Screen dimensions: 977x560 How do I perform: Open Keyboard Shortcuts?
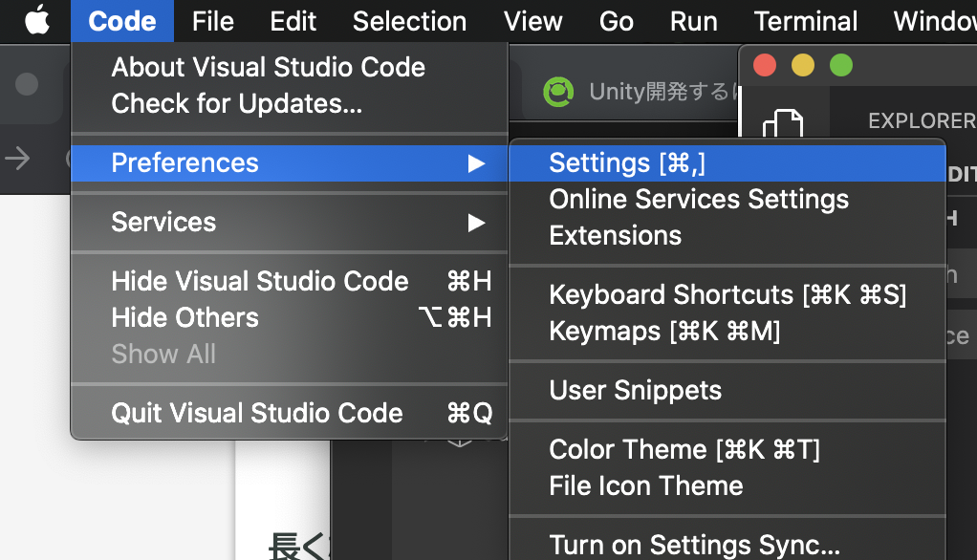[727, 294]
